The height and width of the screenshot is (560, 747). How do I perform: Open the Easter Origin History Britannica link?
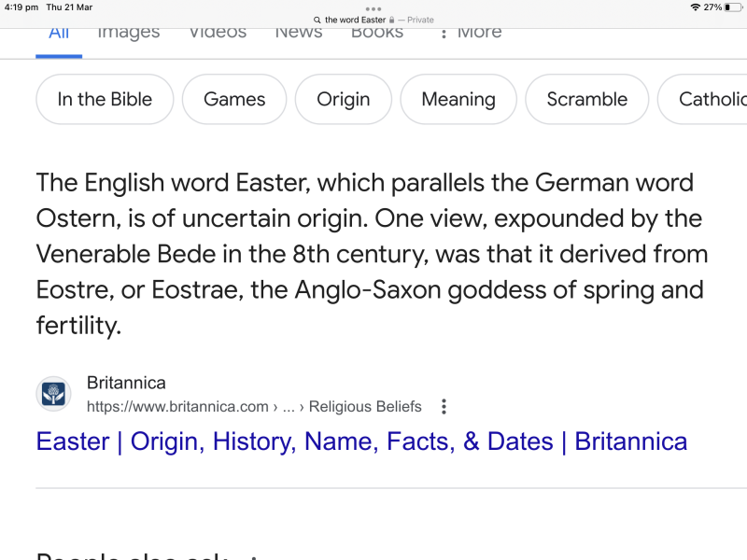(x=362, y=441)
